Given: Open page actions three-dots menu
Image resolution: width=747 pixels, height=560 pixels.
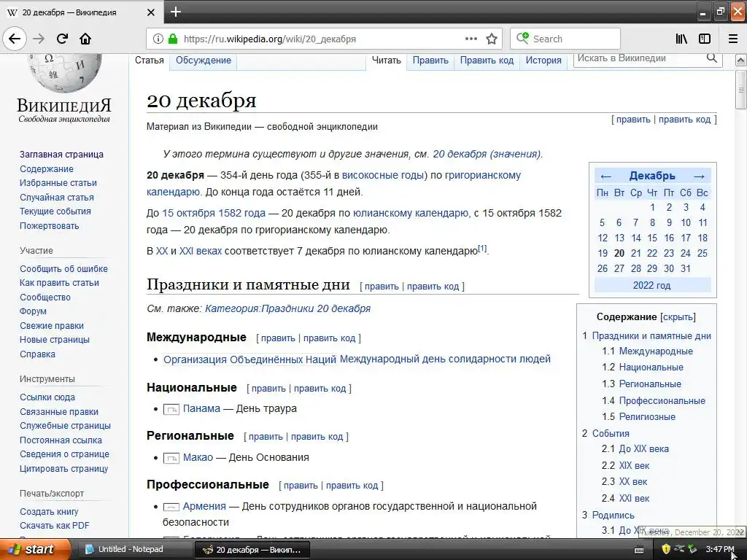Looking at the screenshot, I should (471, 39).
